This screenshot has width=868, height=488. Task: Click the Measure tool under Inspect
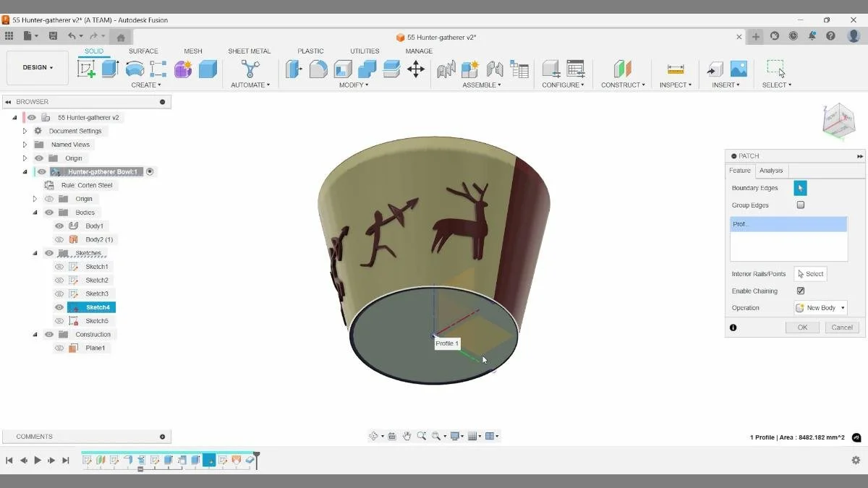click(676, 69)
